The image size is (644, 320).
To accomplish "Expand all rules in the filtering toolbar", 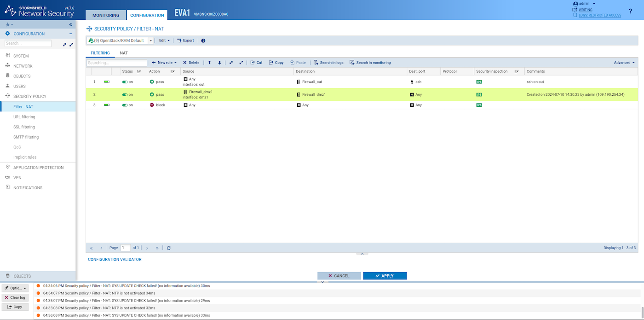I will 241,63.
